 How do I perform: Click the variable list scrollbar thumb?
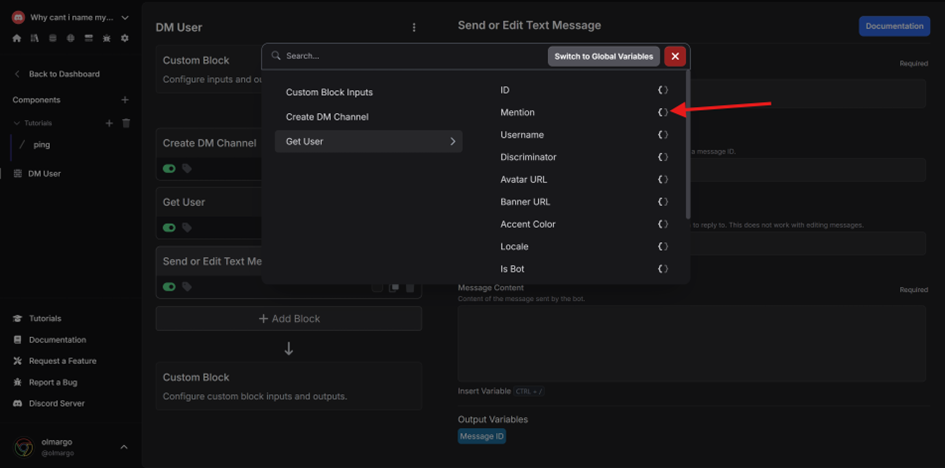pyautogui.click(x=688, y=145)
